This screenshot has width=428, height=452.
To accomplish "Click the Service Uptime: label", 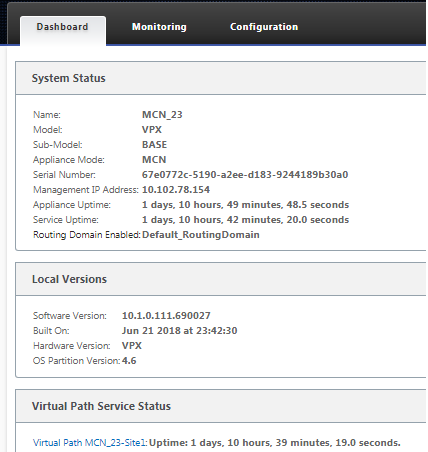I will point(66,220).
